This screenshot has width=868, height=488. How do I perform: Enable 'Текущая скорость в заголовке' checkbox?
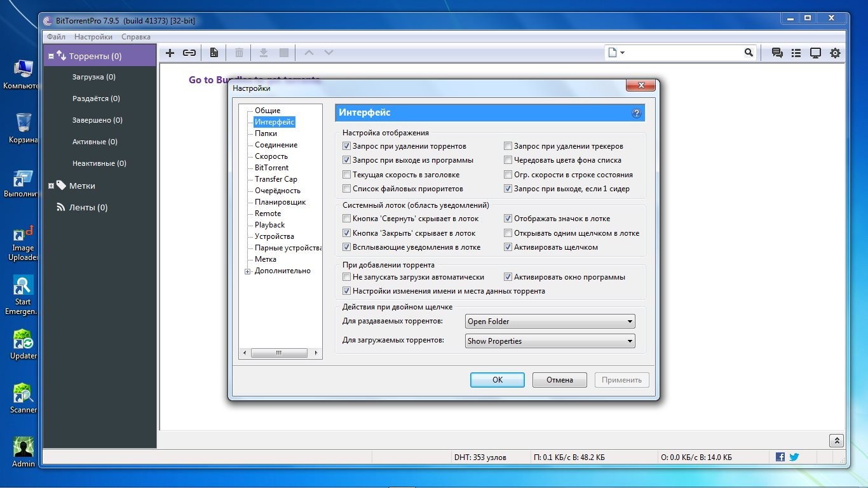[x=346, y=175]
